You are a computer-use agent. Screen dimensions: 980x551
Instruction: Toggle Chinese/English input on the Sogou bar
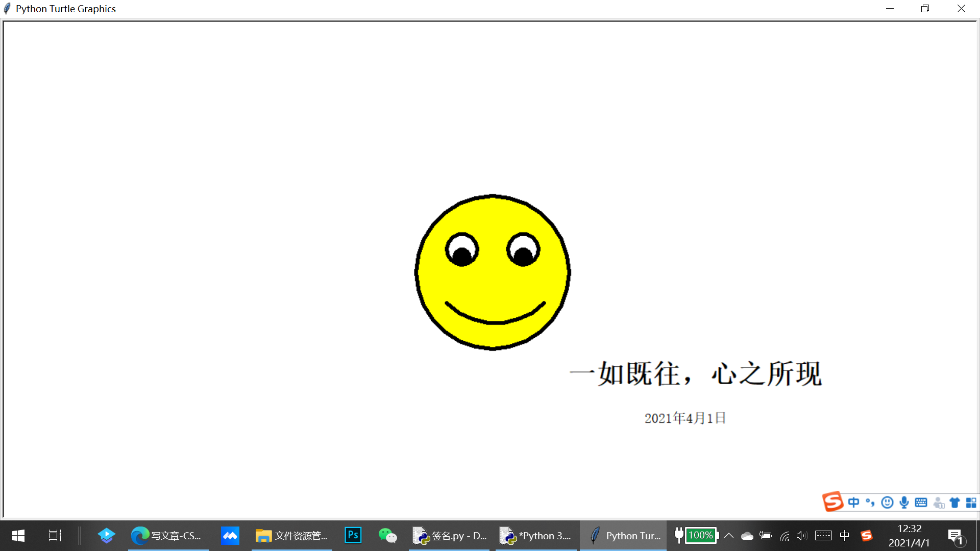coord(853,502)
